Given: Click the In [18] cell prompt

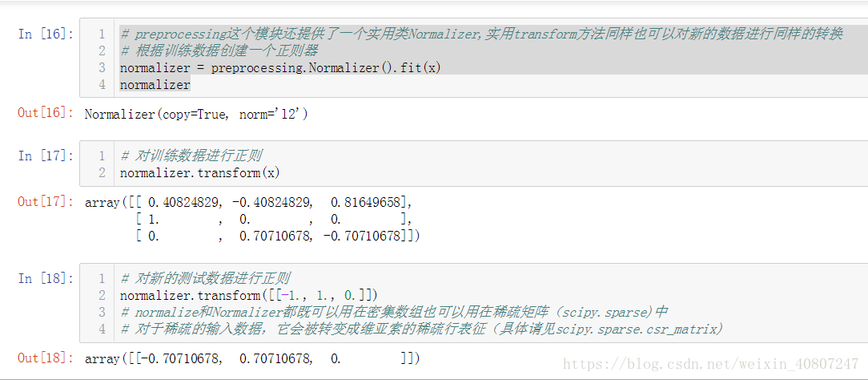Looking at the screenshot, I should 46,278.
